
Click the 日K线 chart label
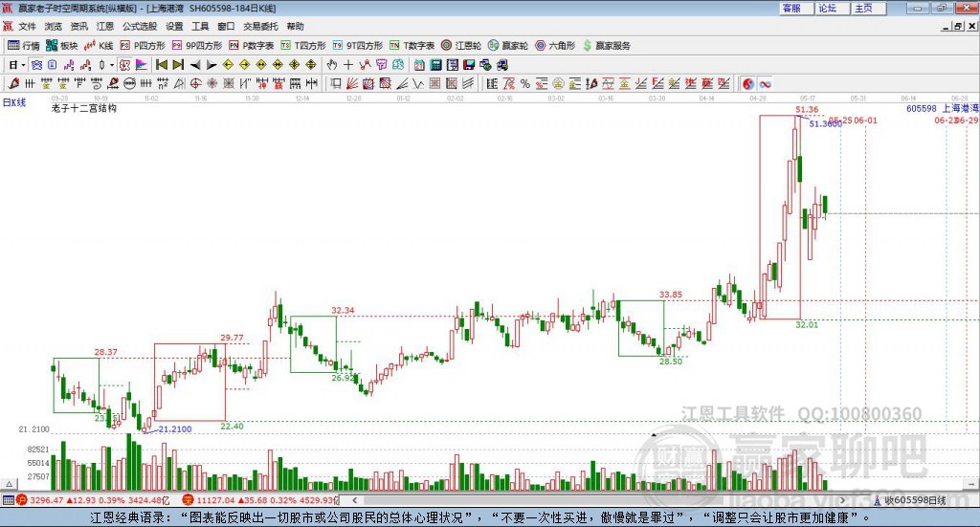(x=14, y=102)
